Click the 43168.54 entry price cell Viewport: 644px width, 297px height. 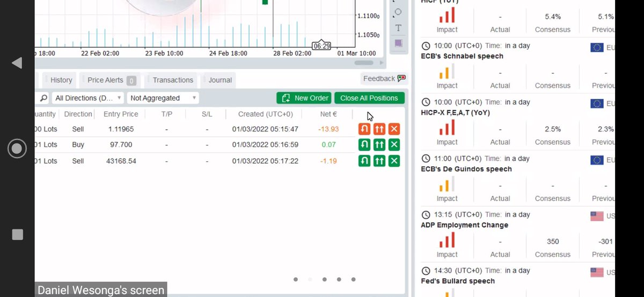121,161
